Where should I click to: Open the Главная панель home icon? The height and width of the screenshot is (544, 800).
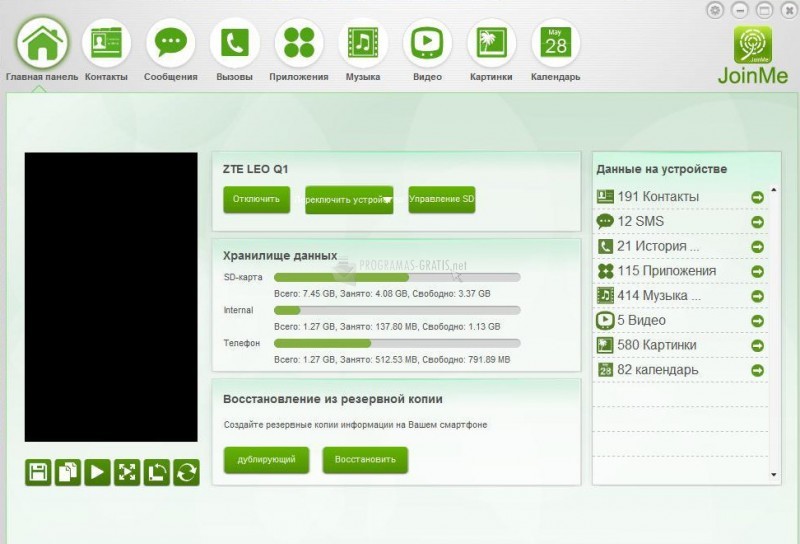(42, 43)
